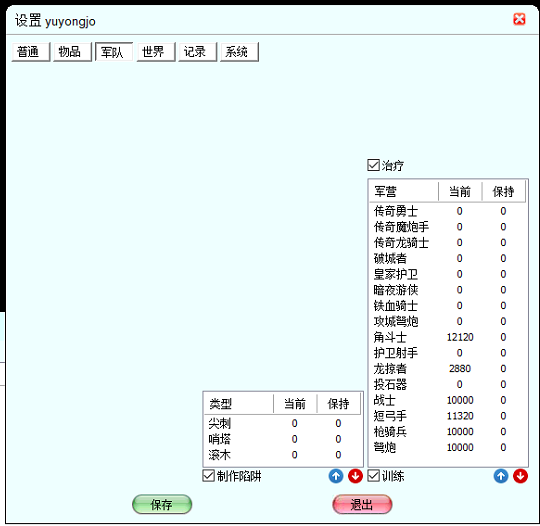Switch to the 普通 tab
Screen dimensions: 540x526
(x=31, y=52)
